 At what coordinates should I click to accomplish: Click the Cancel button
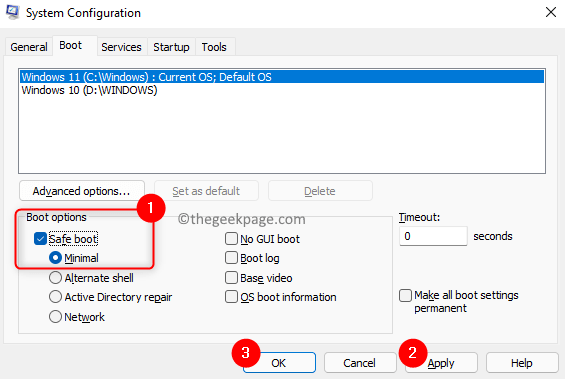[360, 363]
